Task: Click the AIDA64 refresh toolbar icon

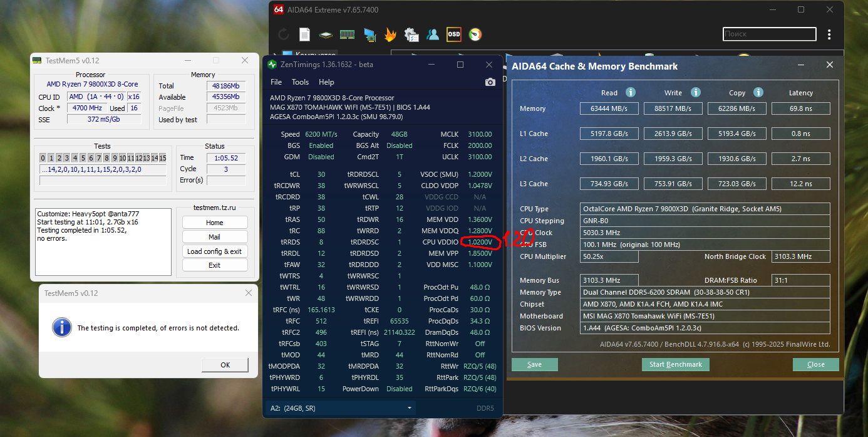Action: click(284, 34)
